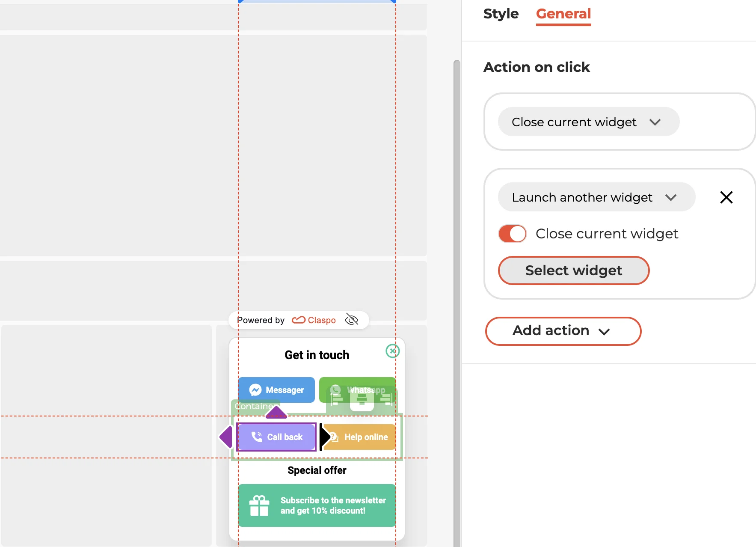Select the General tab
756x547 pixels.
point(563,14)
